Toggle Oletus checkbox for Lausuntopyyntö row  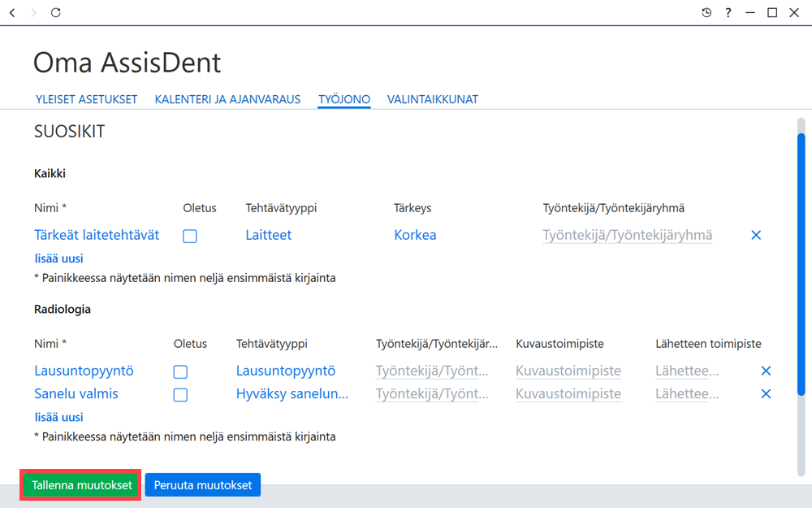click(x=181, y=372)
